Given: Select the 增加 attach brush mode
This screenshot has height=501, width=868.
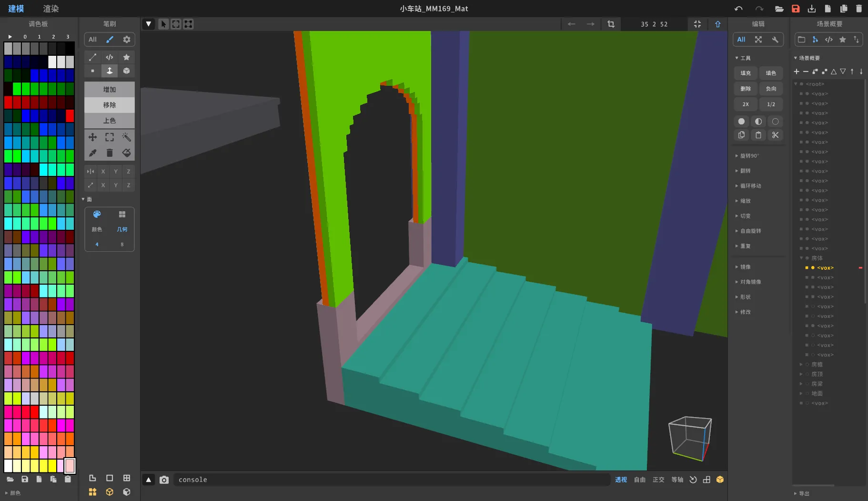Looking at the screenshot, I should point(109,90).
